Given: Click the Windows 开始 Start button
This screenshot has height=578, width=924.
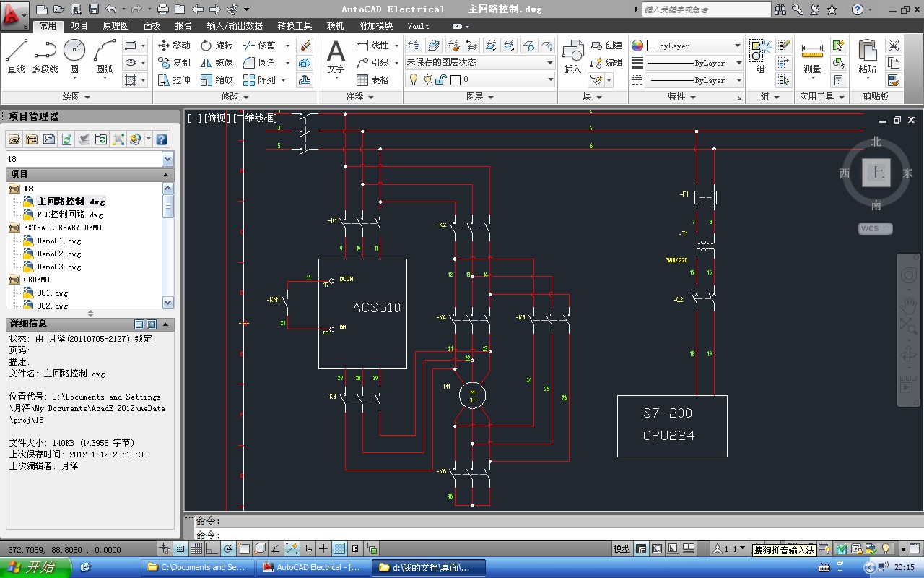Looking at the screenshot, I should tap(35, 567).
